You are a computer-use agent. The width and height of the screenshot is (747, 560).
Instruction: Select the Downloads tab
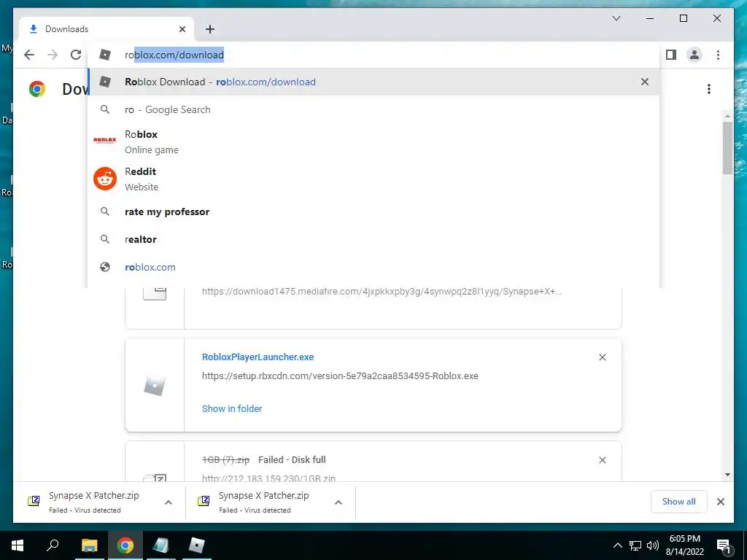pyautogui.click(x=107, y=29)
